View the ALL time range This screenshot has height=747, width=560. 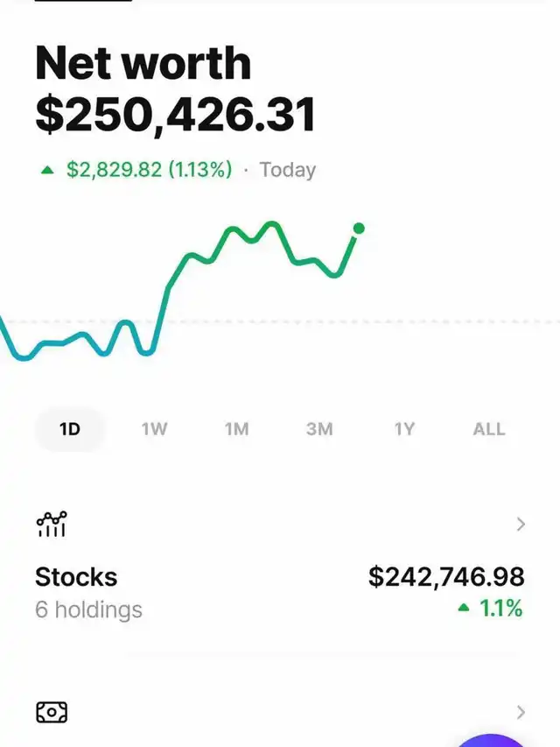(488, 429)
